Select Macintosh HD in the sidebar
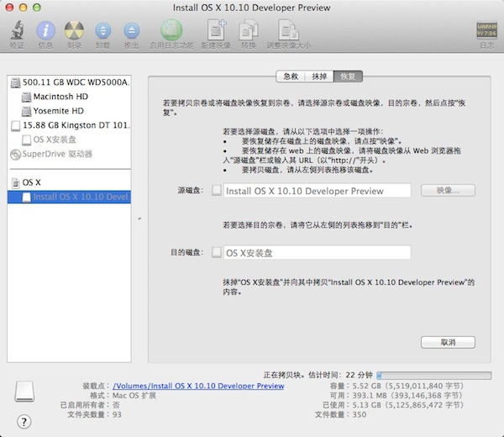The height and width of the screenshot is (437, 504). click(x=69, y=97)
